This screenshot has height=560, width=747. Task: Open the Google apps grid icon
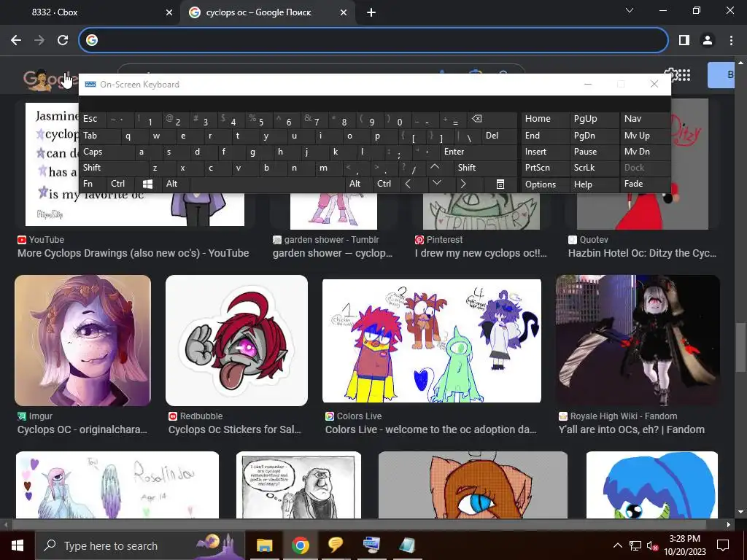pos(684,75)
